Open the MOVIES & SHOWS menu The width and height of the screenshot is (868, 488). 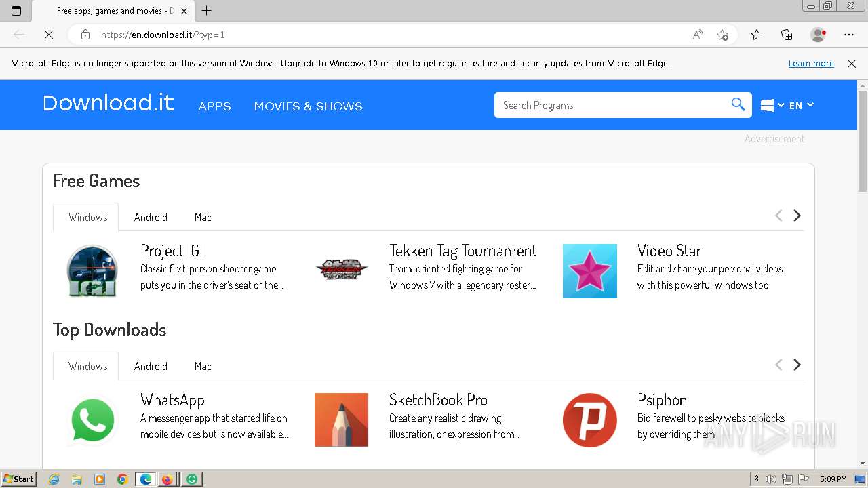(309, 106)
